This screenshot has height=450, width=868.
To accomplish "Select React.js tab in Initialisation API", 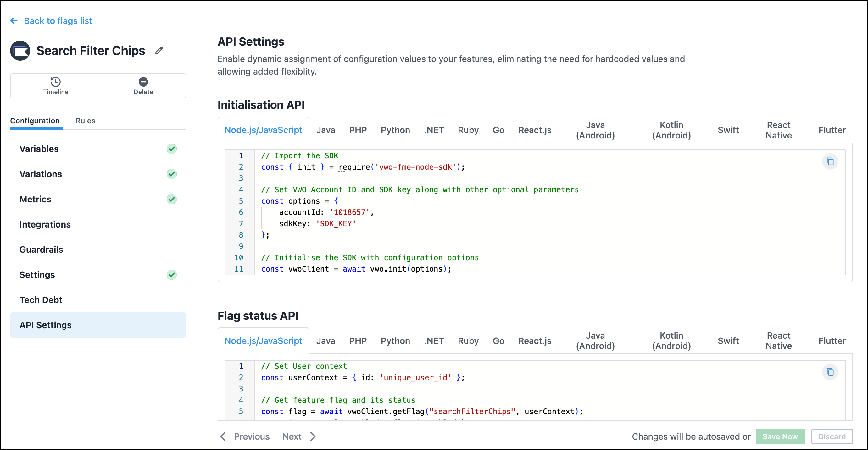I will point(535,130).
